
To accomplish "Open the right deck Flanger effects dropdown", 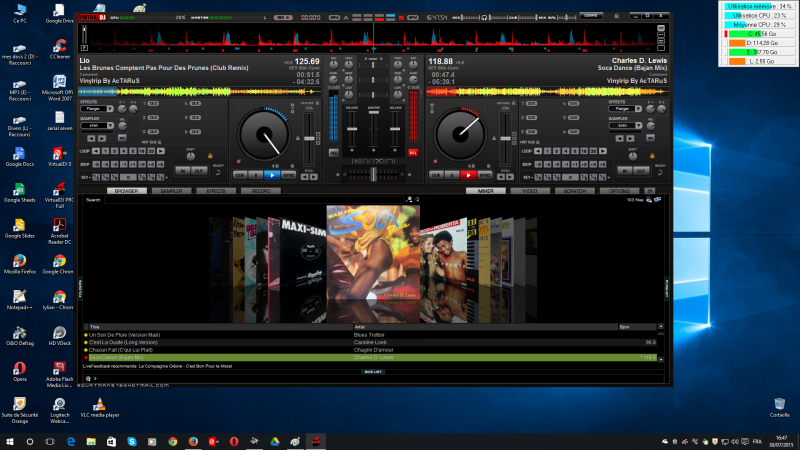I will [x=637, y=109].
